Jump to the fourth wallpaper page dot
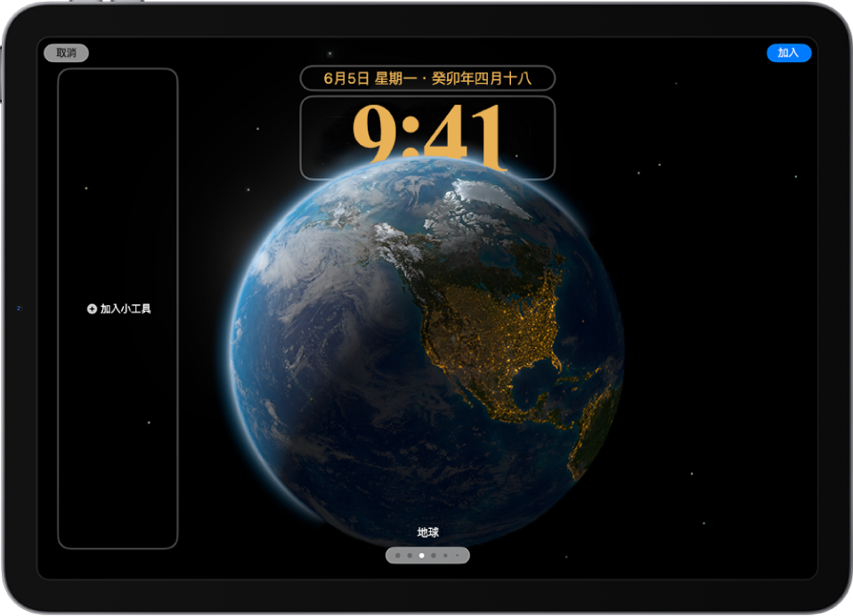 tap(434, 555)
